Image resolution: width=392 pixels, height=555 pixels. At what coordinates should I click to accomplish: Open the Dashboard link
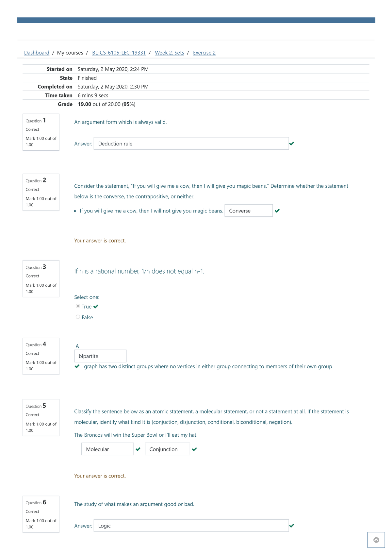tap(36, 53)
